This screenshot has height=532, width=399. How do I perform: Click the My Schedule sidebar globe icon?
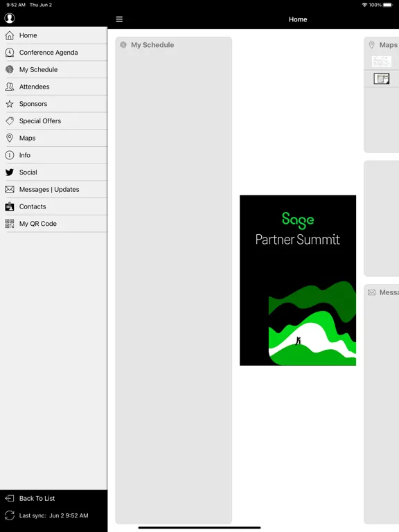pyautogui.click(x=10, y=69)
